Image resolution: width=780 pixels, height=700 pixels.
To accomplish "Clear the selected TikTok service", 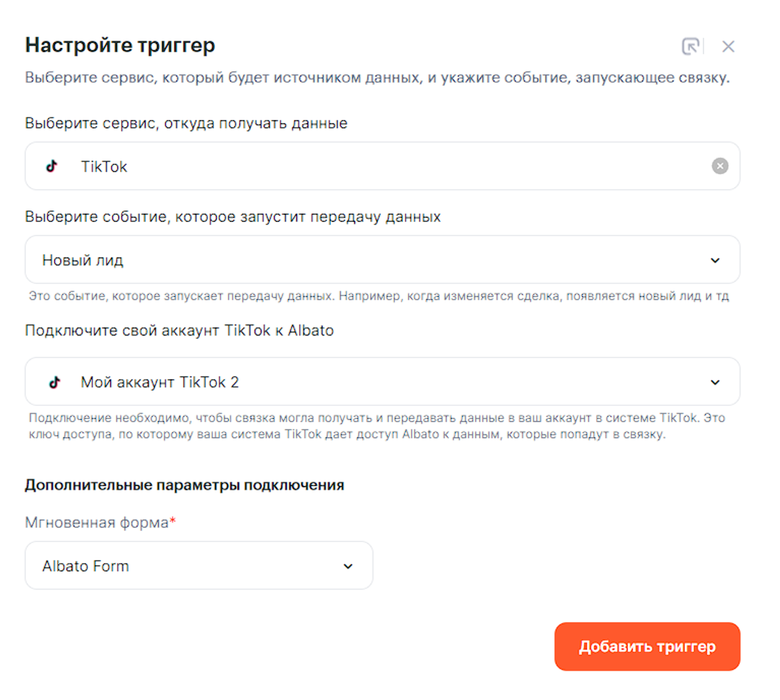I will (x=719, y=166).
